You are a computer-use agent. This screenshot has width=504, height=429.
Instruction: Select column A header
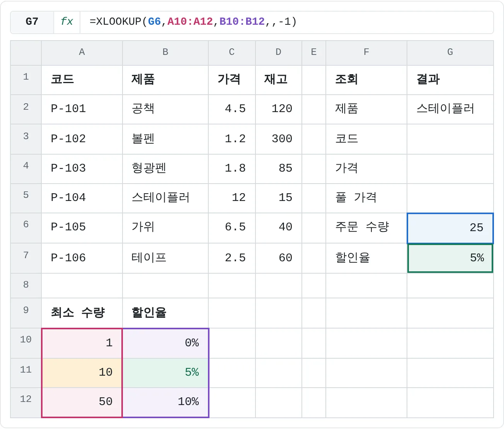tap(82, 53)
